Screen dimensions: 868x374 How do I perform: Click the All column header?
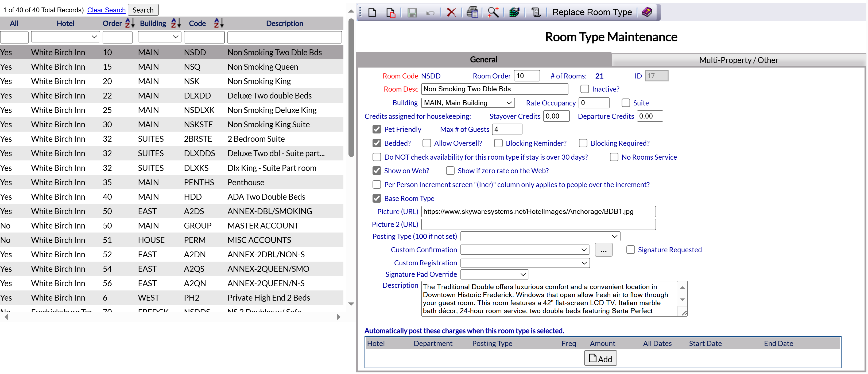point(14,23)
